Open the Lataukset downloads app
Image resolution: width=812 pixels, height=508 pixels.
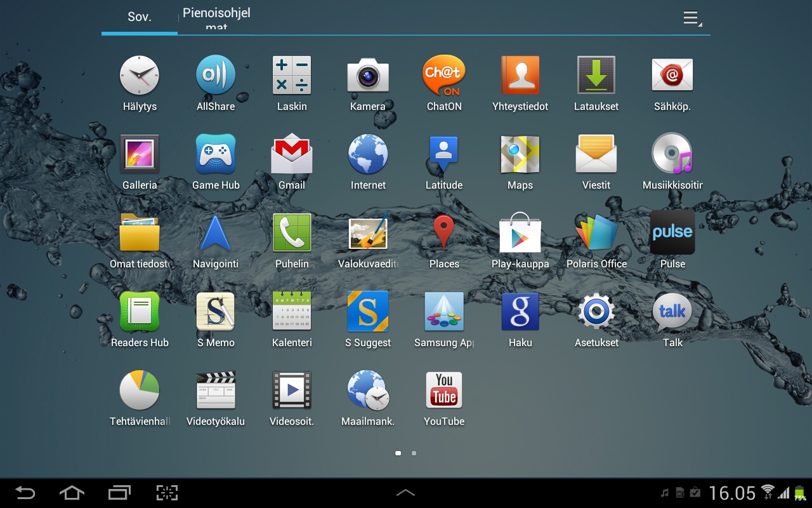coord(596,76)
